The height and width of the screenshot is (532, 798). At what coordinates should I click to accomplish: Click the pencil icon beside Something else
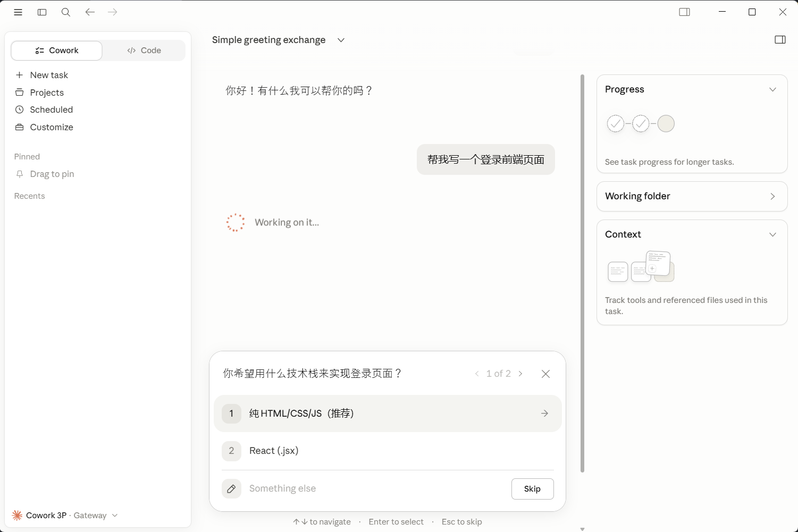[x=231, y=488]
